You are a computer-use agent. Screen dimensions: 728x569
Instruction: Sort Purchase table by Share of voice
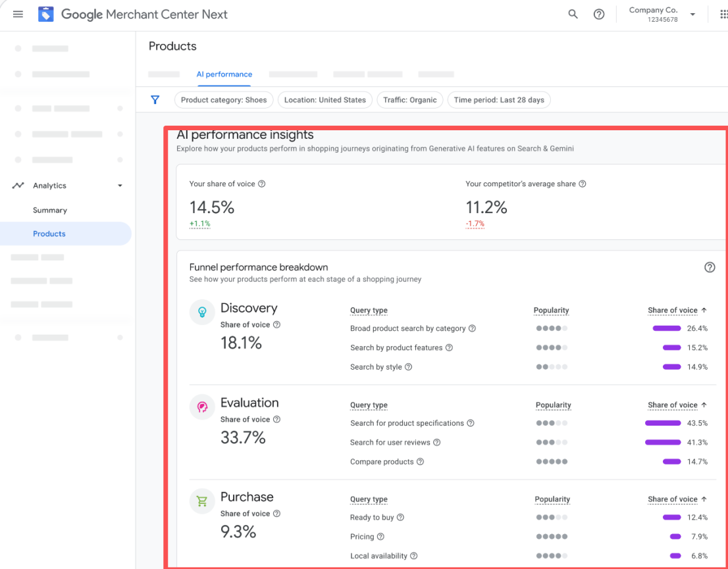point(677,499)
